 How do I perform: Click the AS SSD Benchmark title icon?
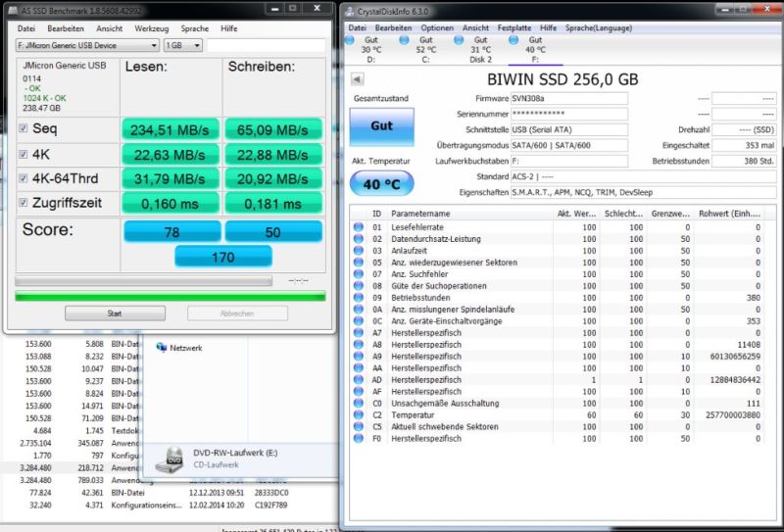[13, 10]
